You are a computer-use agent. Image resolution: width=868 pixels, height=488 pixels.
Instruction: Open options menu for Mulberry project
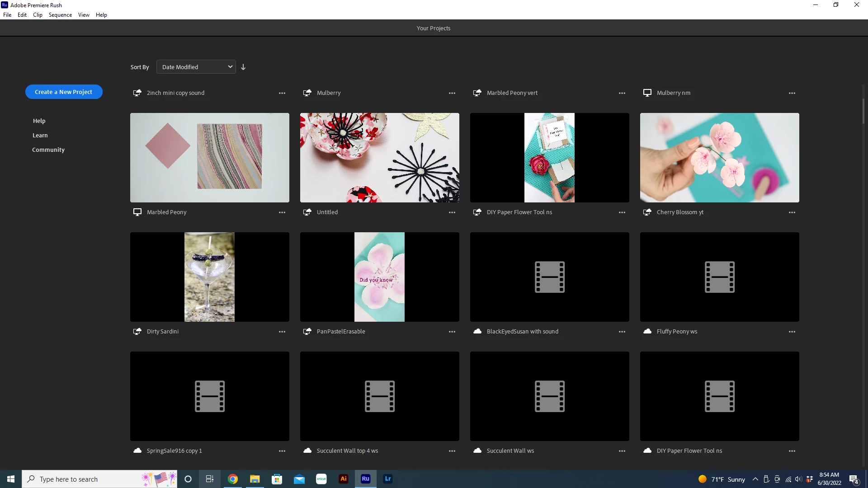452,93
